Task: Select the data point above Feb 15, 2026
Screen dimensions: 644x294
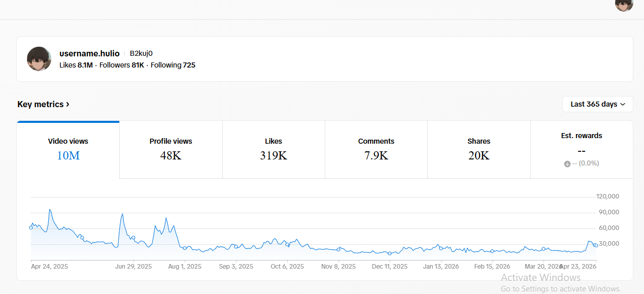Action: [492, 251]
